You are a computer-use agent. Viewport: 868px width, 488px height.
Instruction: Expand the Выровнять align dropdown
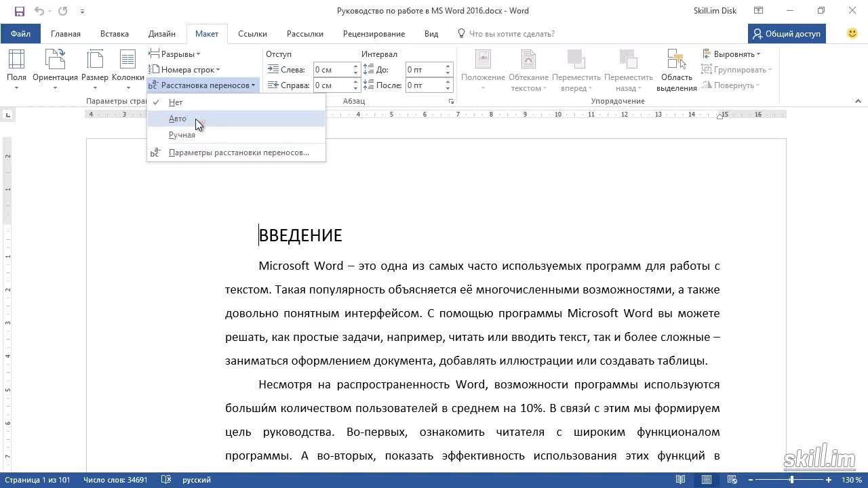[x=732, y=54]
